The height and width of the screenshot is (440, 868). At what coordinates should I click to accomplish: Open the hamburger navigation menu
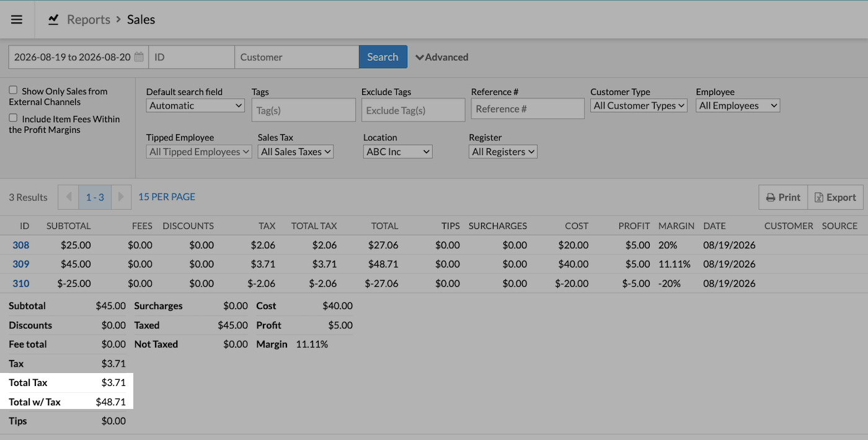pyautogui.click(x=17, y=19)
